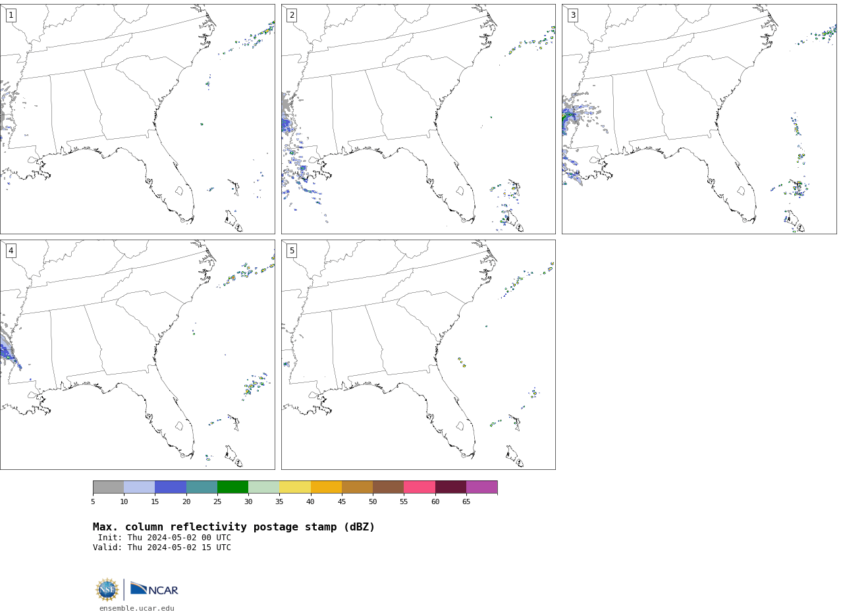
Task: Click the NSF logo icon
Action: [x=107, y=590]
